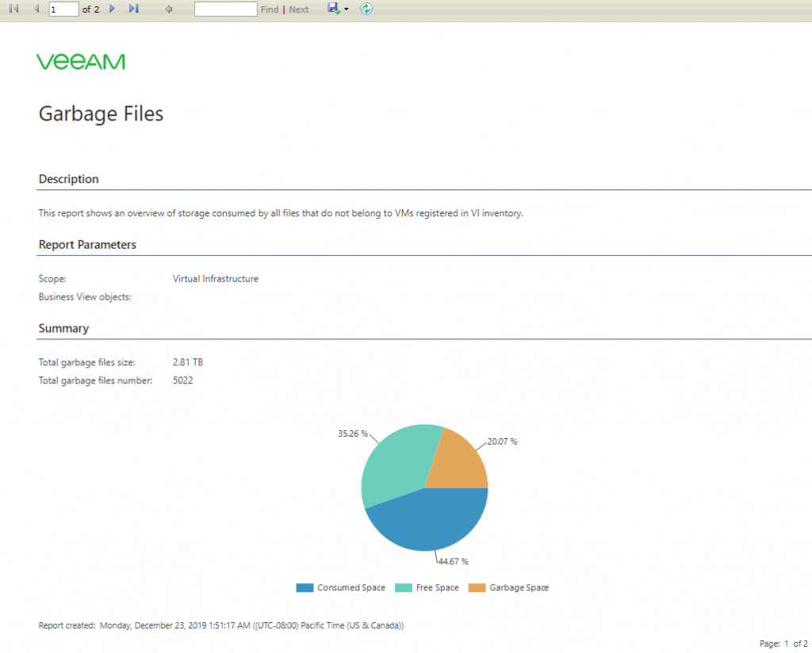Click the Report Parameters heading
This screenshot has height=653, width=812.
pyautogui.click(x=87, y=245)
